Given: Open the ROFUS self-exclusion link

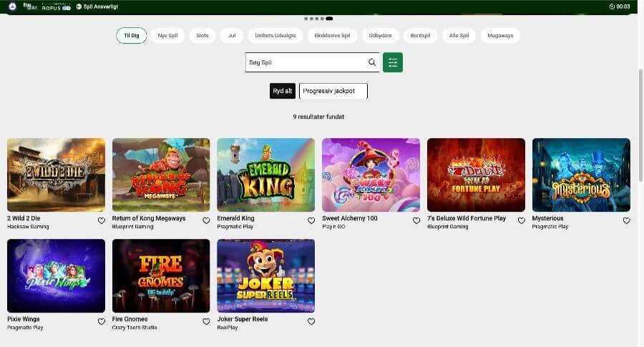Looking at the screenshot, I should point(56,7).
